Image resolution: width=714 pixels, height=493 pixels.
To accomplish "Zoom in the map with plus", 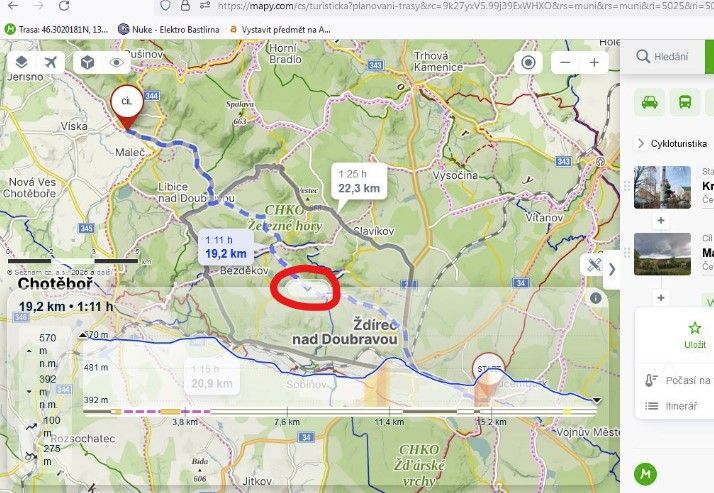I will point(594,62).
